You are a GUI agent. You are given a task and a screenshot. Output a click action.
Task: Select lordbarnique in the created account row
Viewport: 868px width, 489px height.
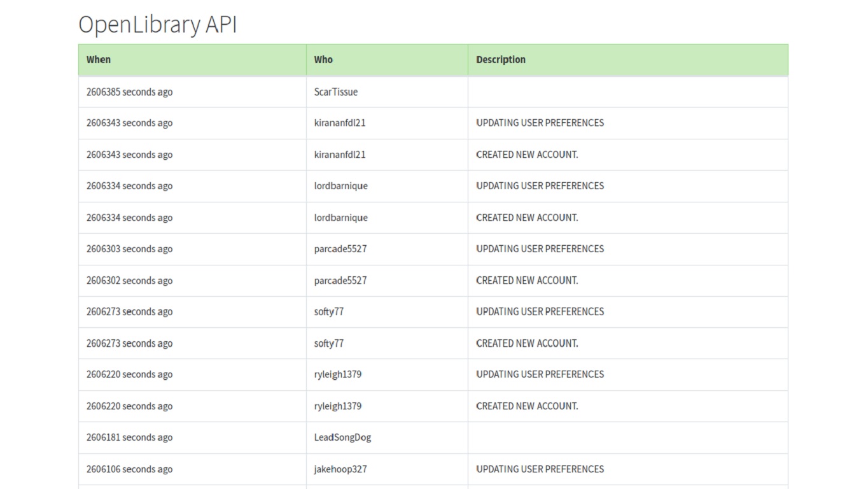coord(340,218)
